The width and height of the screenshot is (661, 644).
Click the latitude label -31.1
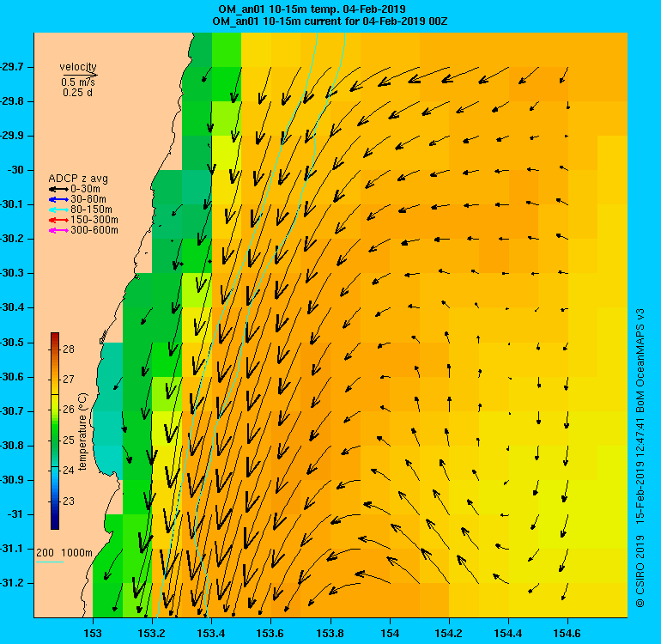click(12, 549)
